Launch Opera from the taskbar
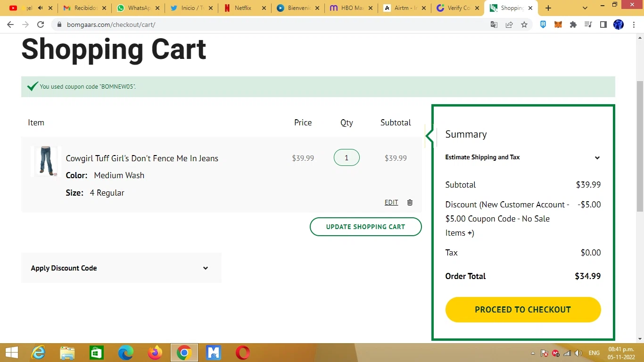Image resolution: width=644 pixels, height=362 pixels. (x=243, y=353)
